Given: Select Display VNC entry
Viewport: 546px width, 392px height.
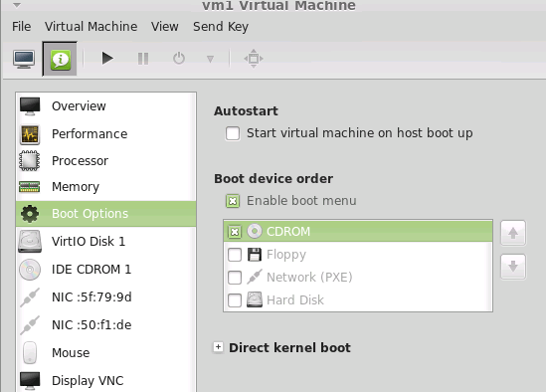Looking at the screenshot, I should (x=106, y=380).
